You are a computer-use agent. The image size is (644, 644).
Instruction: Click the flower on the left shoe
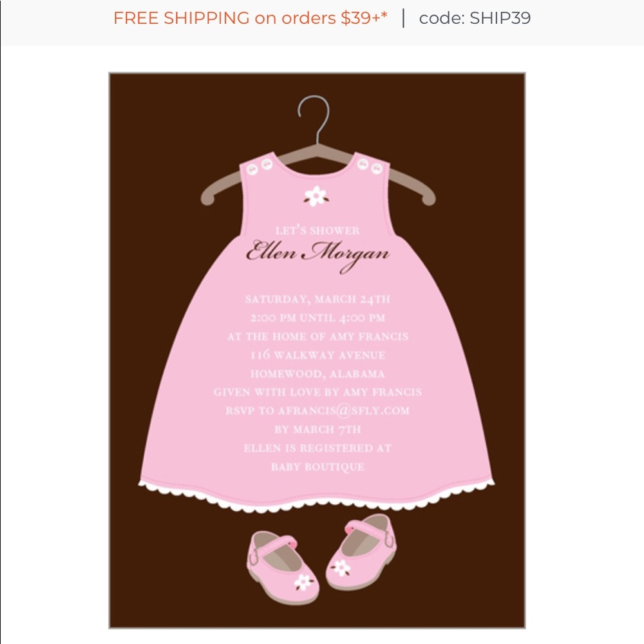pos(303,582)
